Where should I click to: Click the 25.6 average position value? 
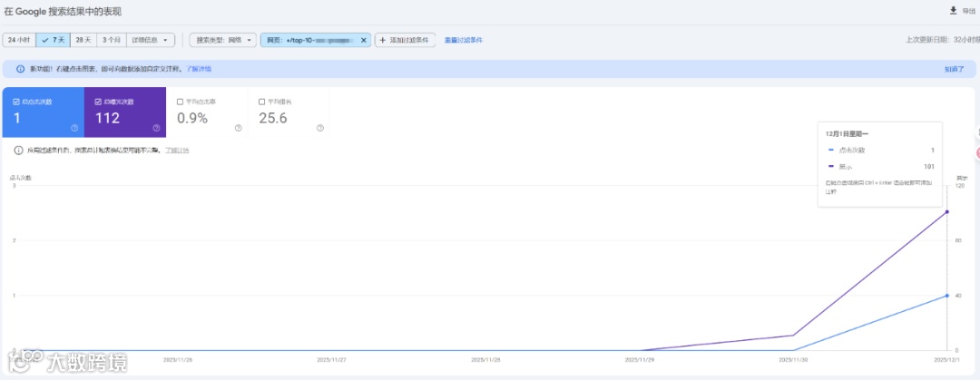273,118
